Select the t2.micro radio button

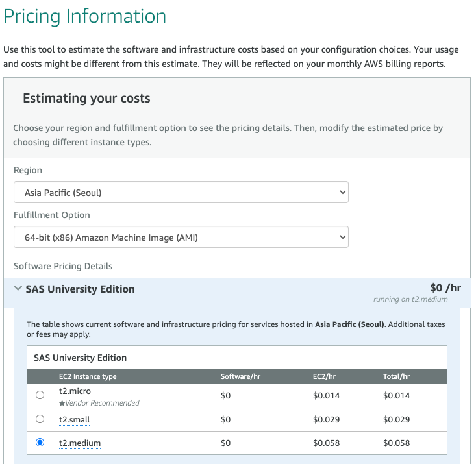pos(40,395)
